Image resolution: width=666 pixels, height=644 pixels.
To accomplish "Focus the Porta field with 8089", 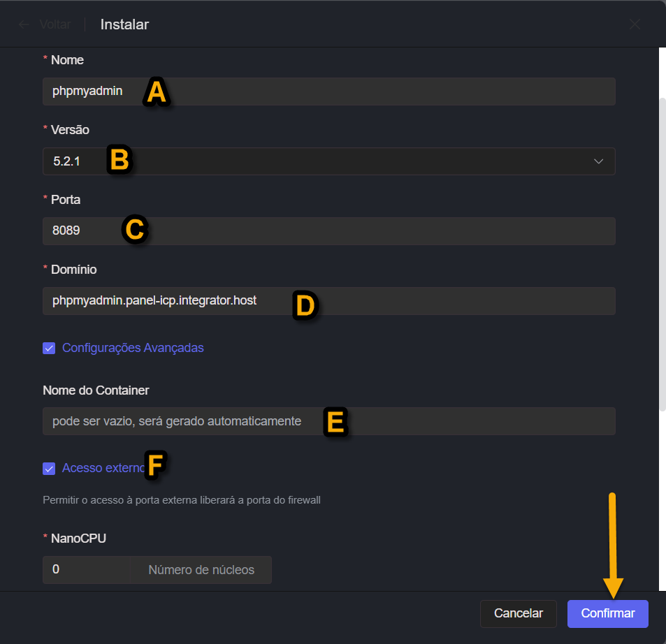I will 328,231.
